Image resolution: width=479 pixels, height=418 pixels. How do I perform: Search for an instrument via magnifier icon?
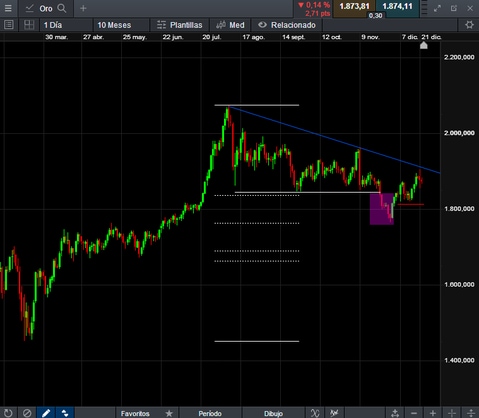62,8
